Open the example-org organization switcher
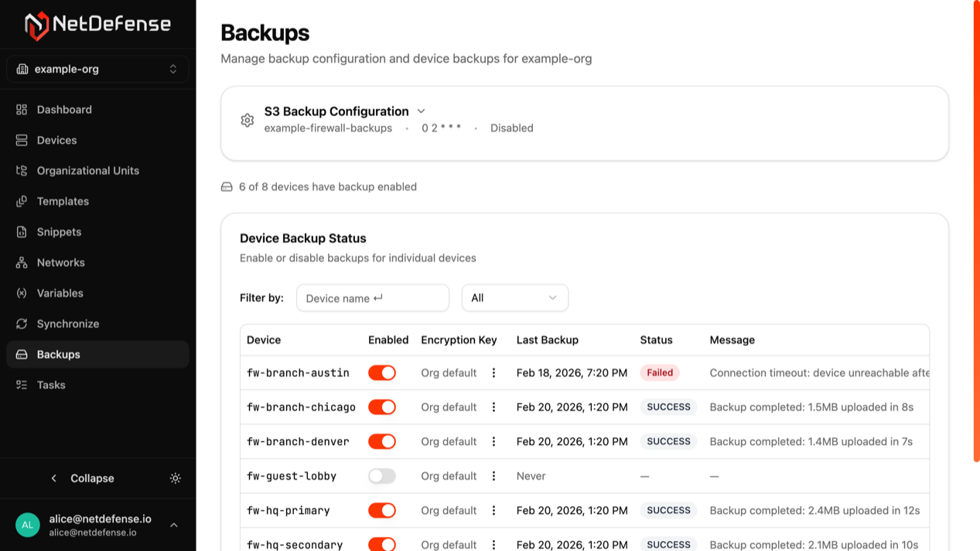The image size is (980, 551). point(97,69)
